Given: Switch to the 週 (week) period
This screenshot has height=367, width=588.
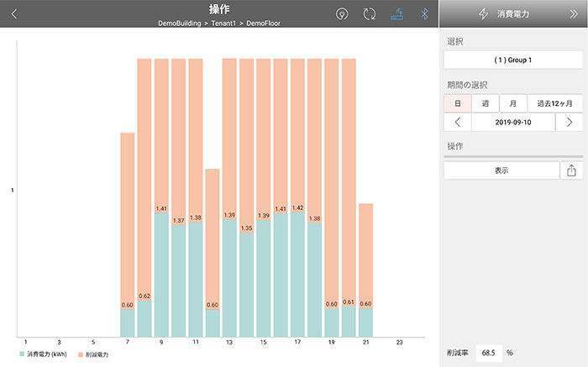Looking at the screenshot, I should tap(485, 103).
